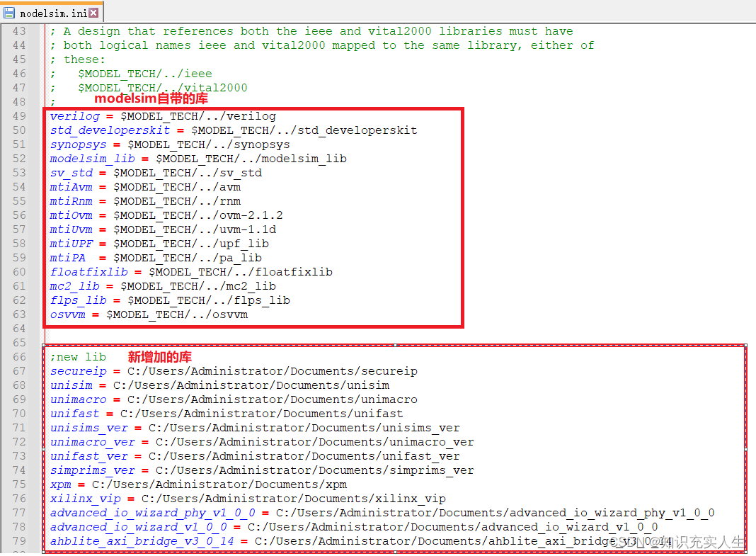Click the 'floatfixlib' key name

88,272
